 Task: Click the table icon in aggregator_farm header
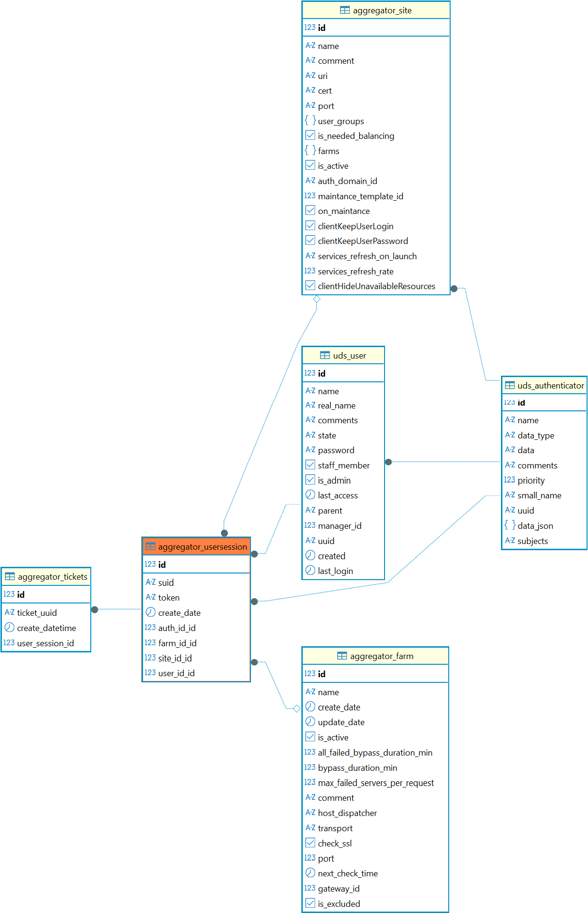342,656
